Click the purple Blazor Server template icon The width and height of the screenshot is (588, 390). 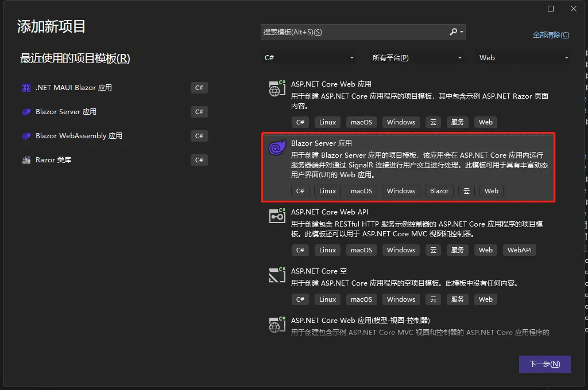277,148
